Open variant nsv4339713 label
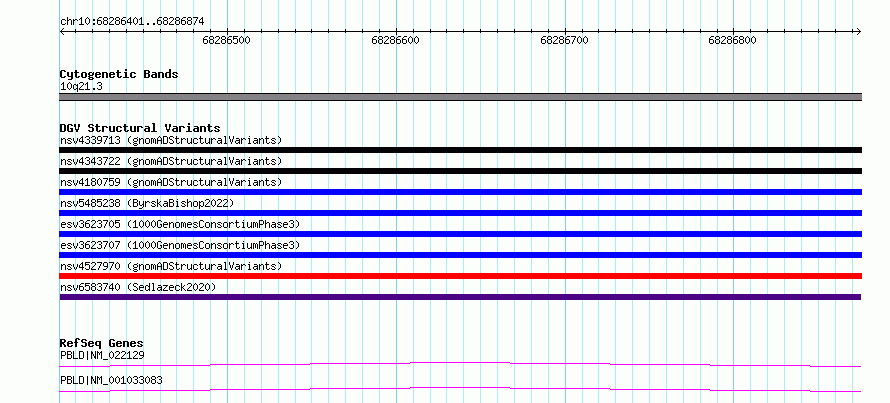Screen dimensions: 890x403 tap(171, 140)
